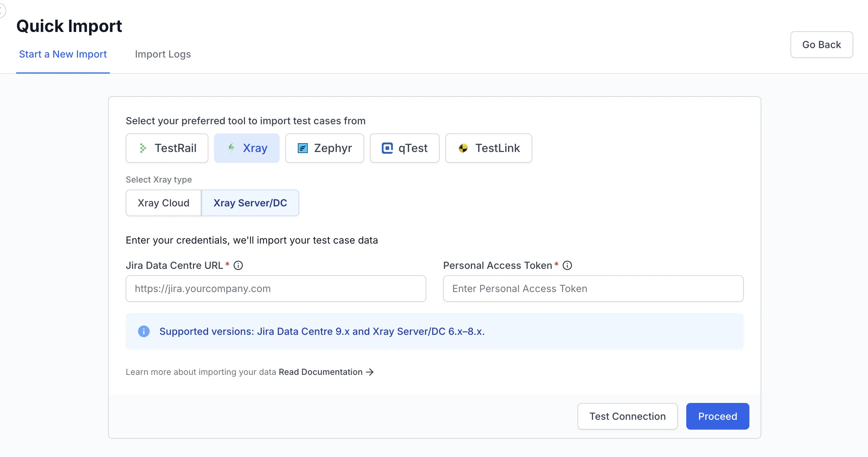Click the 'Select Xray type' label
This screenshot has height=457, width=868.
click(159, 180)
